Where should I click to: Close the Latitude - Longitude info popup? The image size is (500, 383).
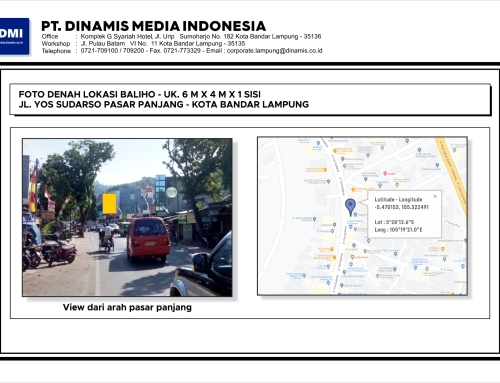coord(435,196)
